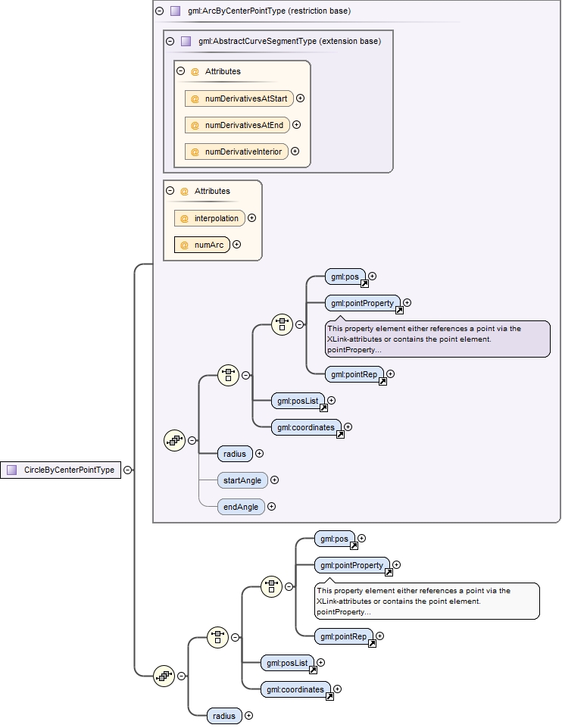Collapse the gml:ArcByCenterPointType restriction base box
This screenshot has height=728, width=562.
160,11
